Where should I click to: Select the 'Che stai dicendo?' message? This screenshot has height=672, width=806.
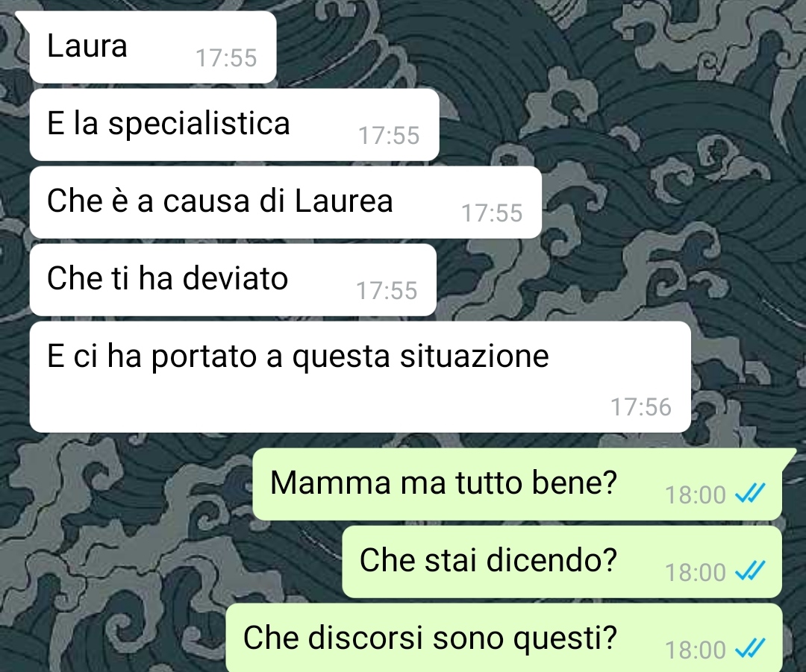click(562, 562)
